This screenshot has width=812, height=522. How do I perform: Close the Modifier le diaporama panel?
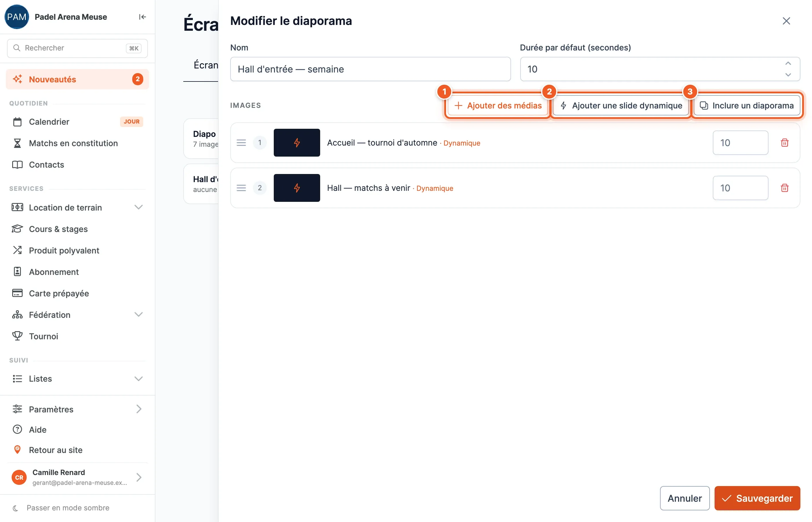786,21
